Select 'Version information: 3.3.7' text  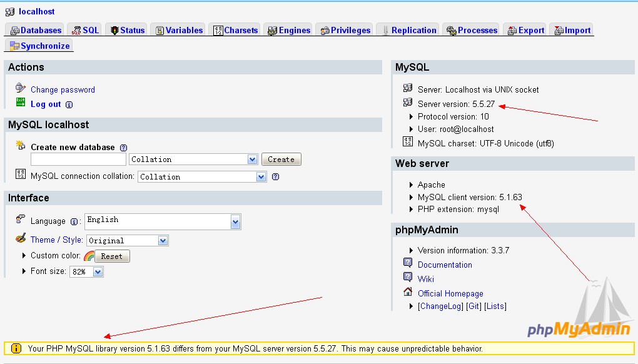click(x=463, y=250)
